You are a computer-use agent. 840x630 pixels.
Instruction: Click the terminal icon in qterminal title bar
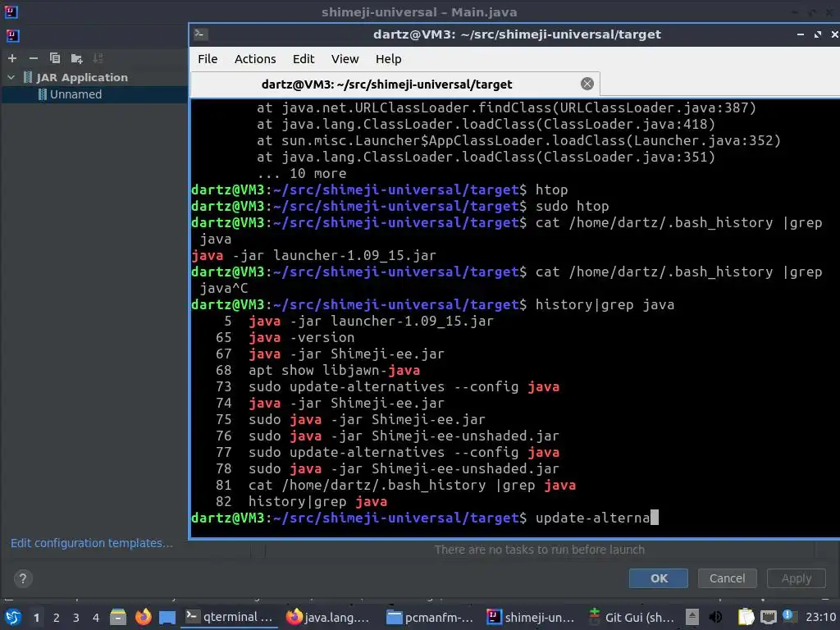(200, 34)
